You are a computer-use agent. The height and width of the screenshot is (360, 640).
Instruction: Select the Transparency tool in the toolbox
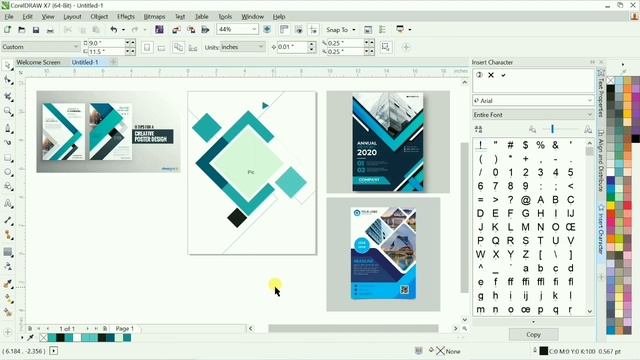[8, 266]
